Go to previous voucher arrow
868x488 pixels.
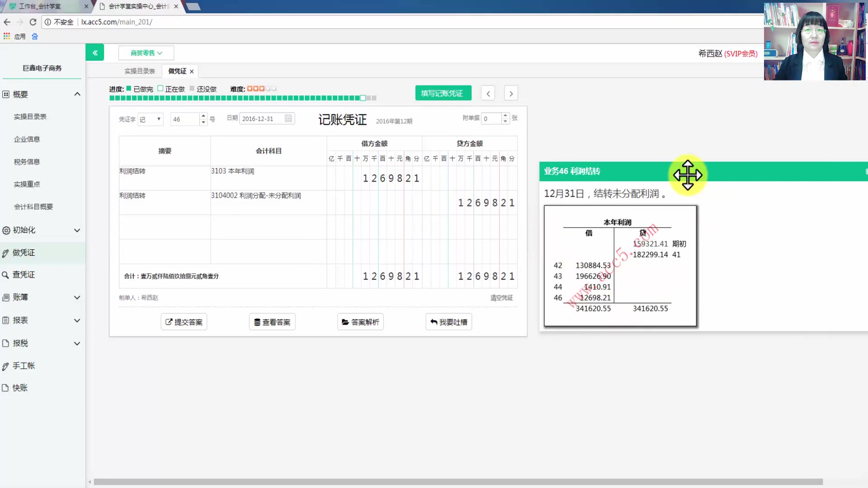click(x=488, y=94)
